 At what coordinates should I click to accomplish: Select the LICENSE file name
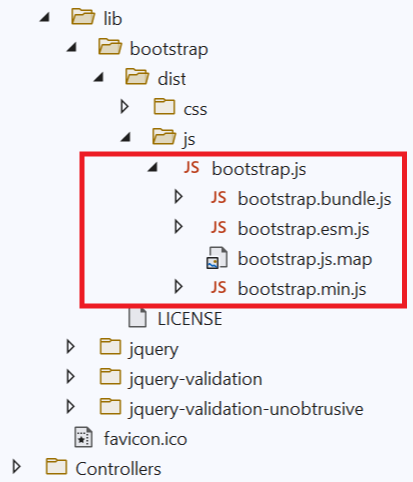190,319
